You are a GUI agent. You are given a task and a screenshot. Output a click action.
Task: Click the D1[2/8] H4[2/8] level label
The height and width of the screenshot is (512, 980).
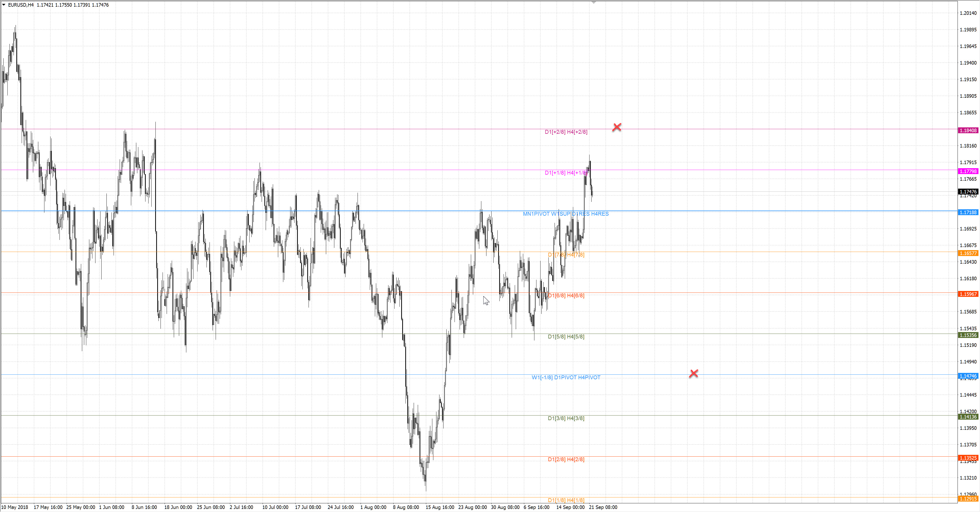pyautogui.click(x=566, y=459)
